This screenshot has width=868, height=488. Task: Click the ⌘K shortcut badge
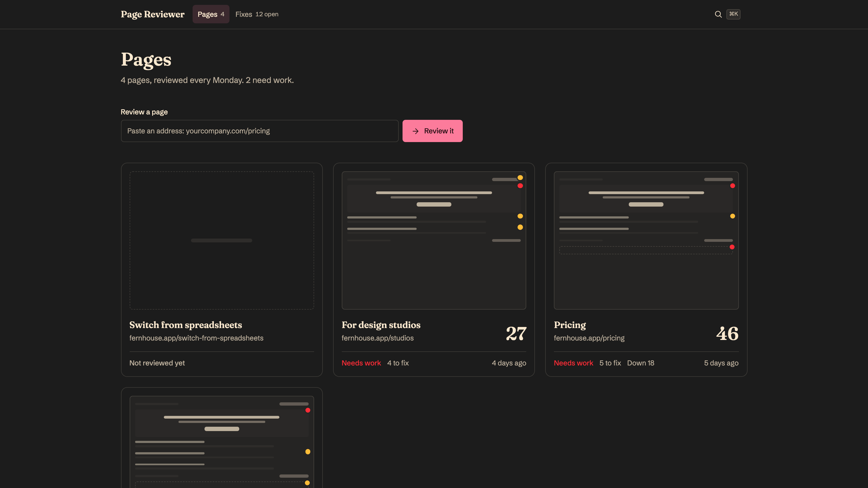point(733,14)
